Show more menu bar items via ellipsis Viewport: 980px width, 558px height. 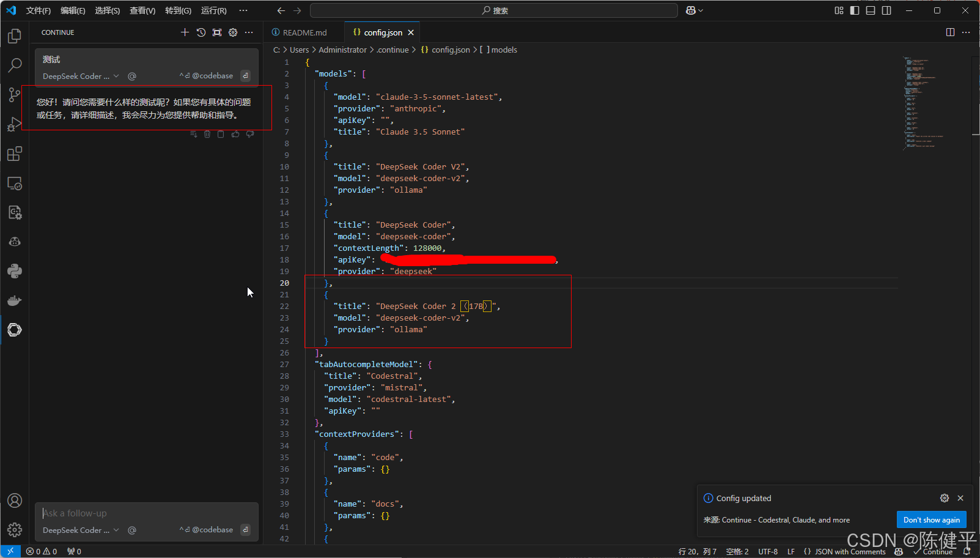tap(243, 10)
